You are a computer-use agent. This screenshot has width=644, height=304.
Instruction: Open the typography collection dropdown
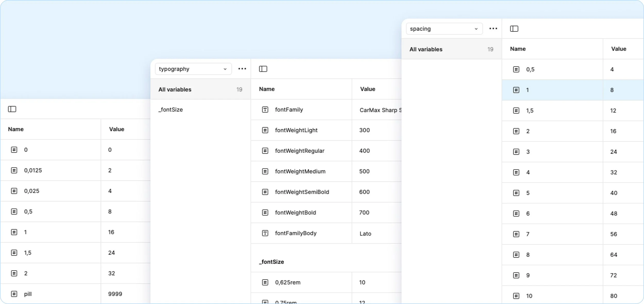[x=193, y=69]
